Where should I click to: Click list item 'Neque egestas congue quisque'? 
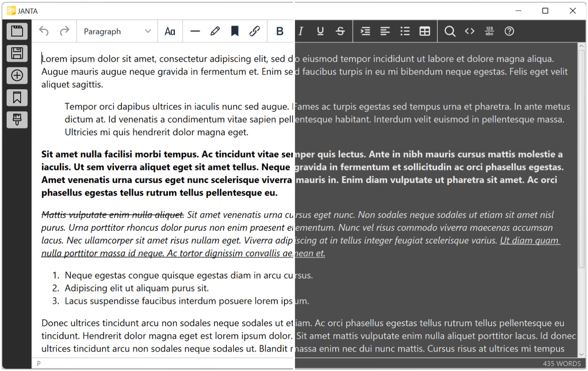(x=189, y=276)
